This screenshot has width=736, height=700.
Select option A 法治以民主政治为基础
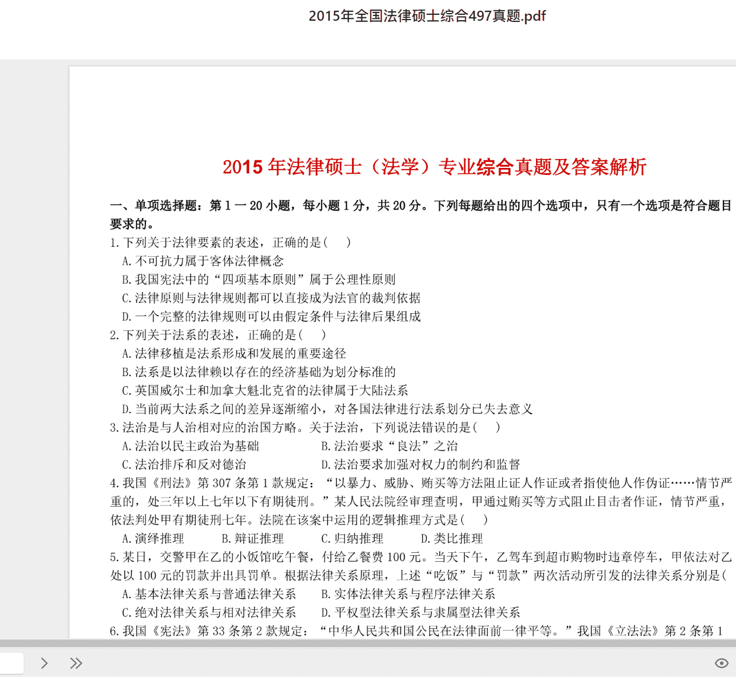click(x=191, y=446)
